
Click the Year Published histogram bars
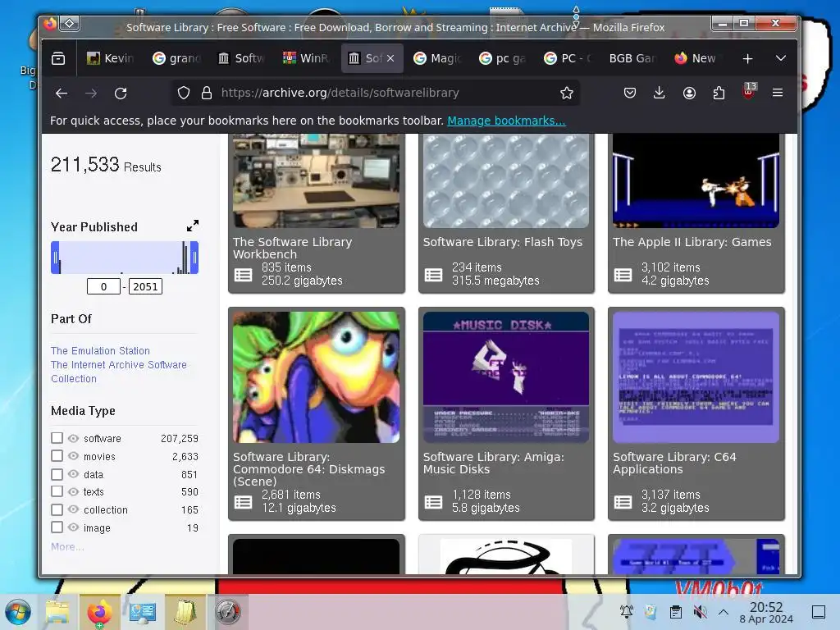(125, 258)
